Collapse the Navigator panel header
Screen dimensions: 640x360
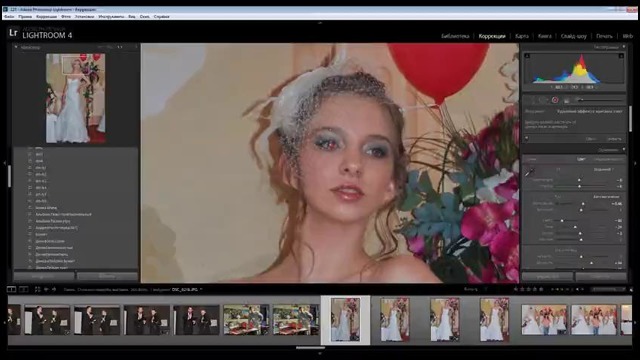point(16,47)
